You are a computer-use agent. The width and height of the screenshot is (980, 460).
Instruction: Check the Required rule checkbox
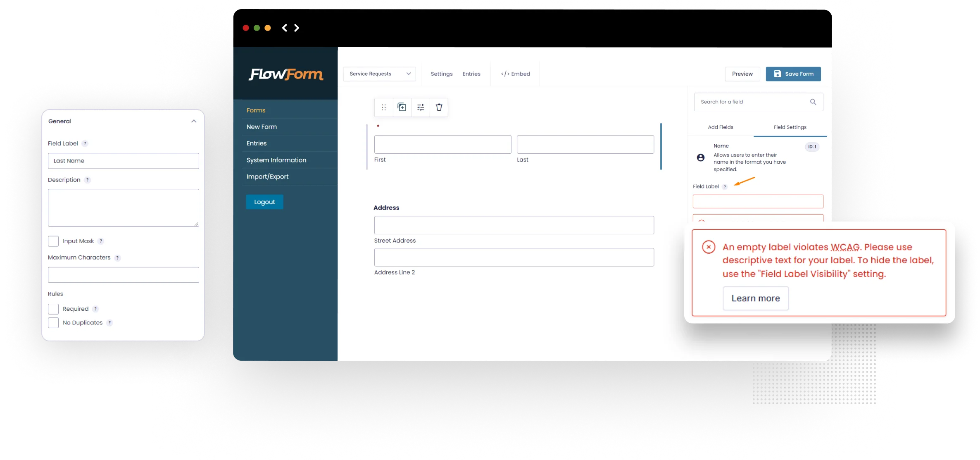pos(53,309)
